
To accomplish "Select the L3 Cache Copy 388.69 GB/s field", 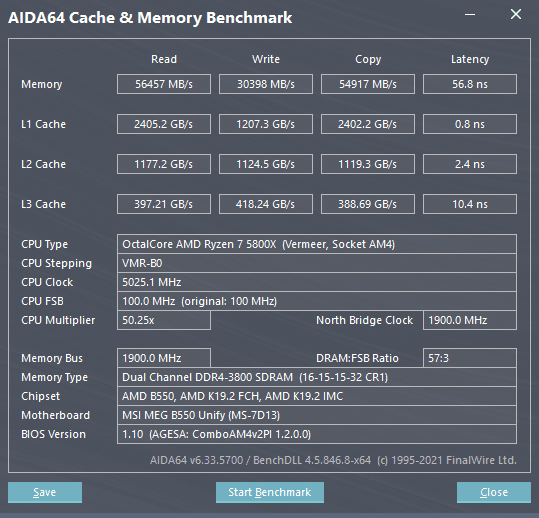I will coord(368,204).
